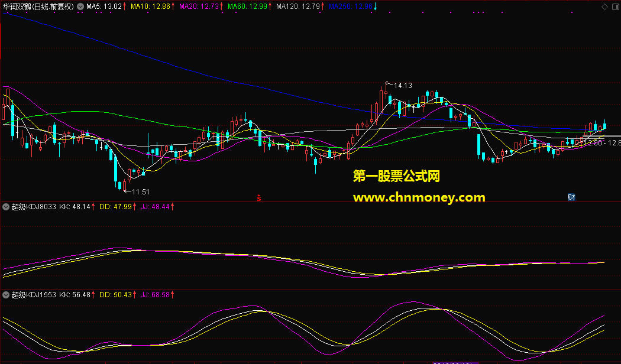Select the 超级KDJ8033 indicator name
This screenshot has height=364, width=621.
pos(34,207)
